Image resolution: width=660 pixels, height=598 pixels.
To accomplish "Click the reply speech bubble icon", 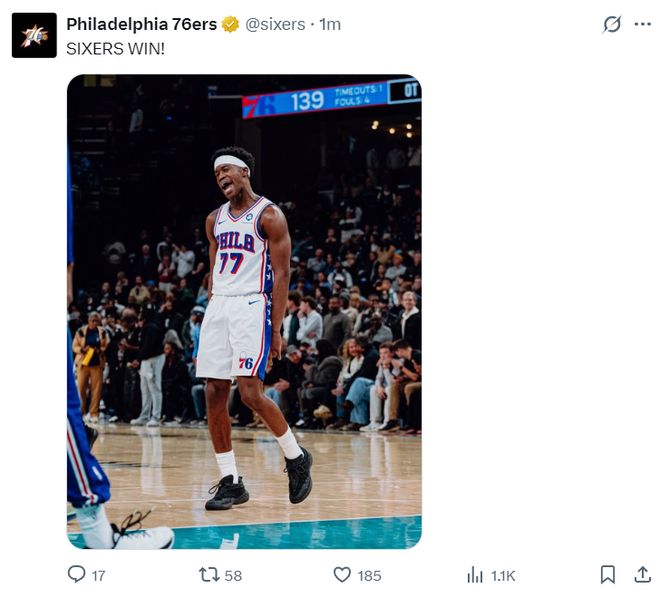I will pyautogui.click(x=76, y=575).
